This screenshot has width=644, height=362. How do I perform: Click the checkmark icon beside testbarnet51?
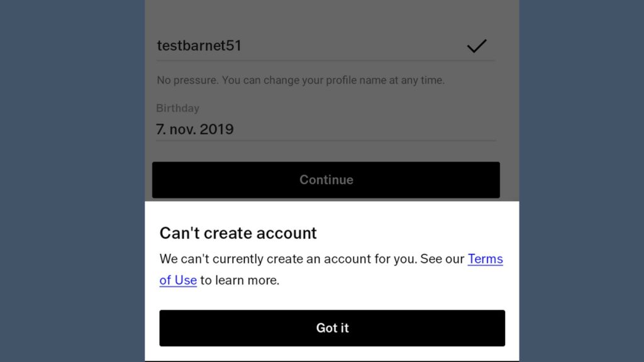[477, 45]
